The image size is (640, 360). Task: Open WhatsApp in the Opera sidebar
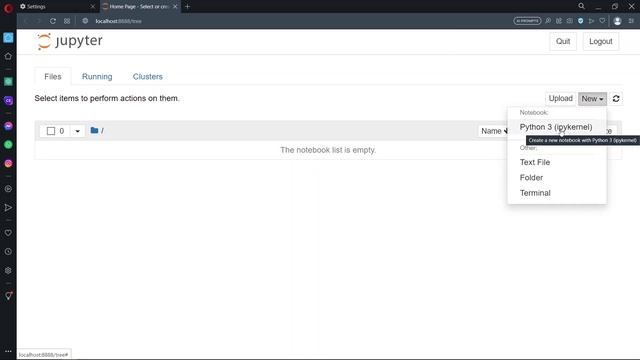click(x=8, y=144)
